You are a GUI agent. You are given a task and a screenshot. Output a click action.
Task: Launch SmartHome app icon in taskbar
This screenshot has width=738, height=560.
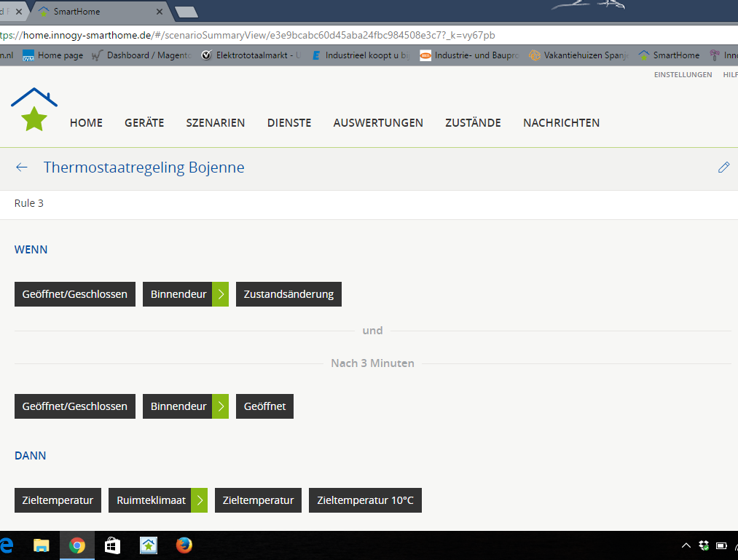149,545
